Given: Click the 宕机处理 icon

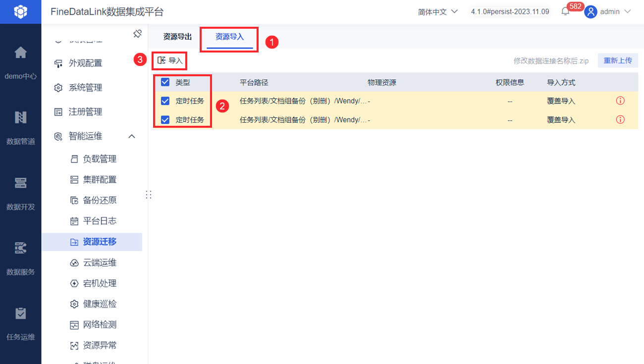Looking at the screenshot, I should (x=74, y=283).
